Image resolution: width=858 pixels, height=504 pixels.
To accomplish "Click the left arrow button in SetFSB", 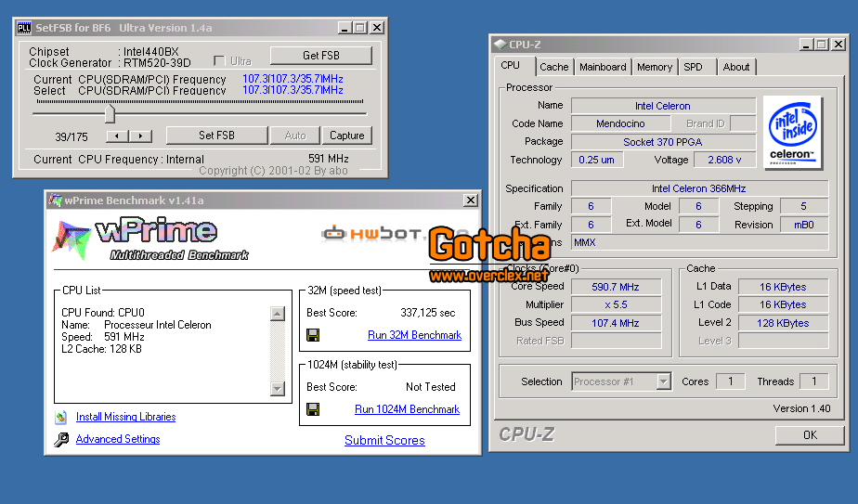I will point(117,136).
